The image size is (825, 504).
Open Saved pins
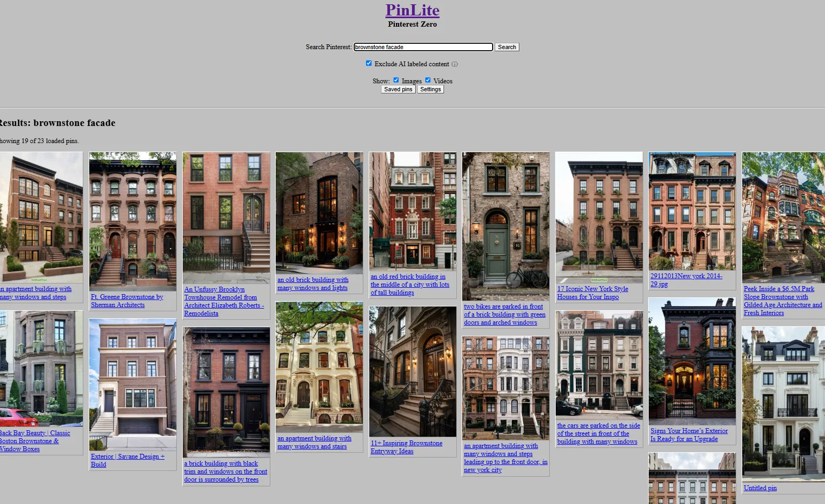(398, 89)
